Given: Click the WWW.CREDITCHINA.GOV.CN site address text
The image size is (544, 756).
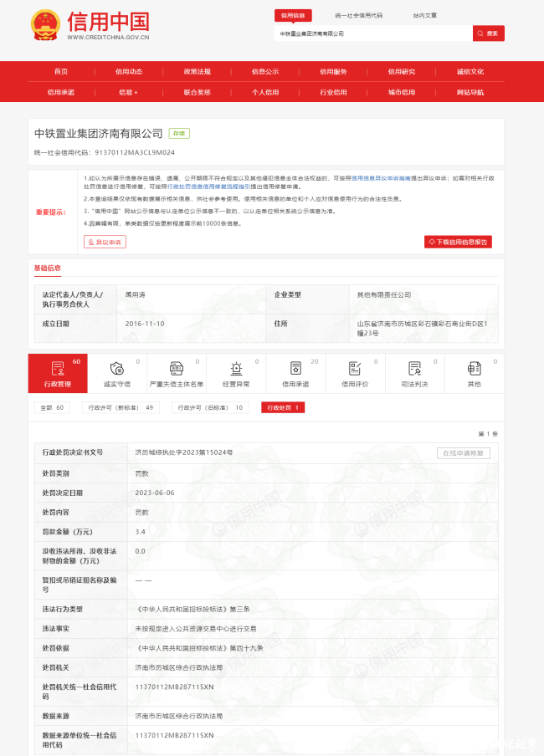Looking at the screenshot, I should point(108,37).
